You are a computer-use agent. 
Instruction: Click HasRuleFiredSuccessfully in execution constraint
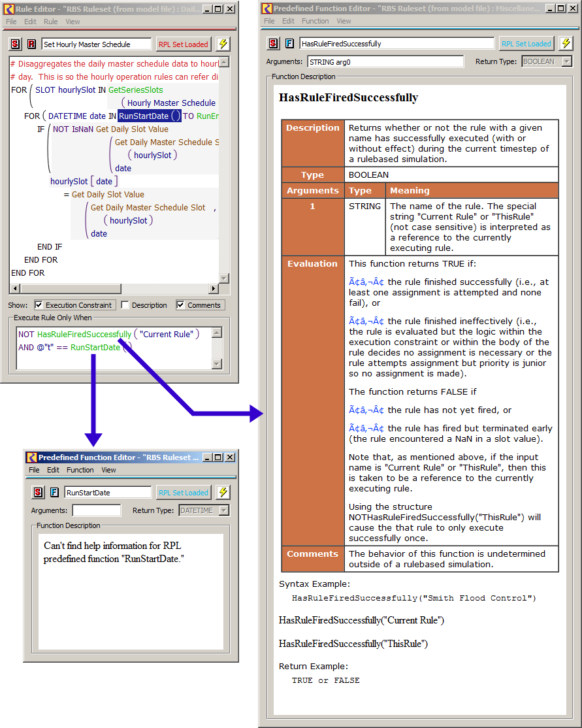click(x=84, y=334)
